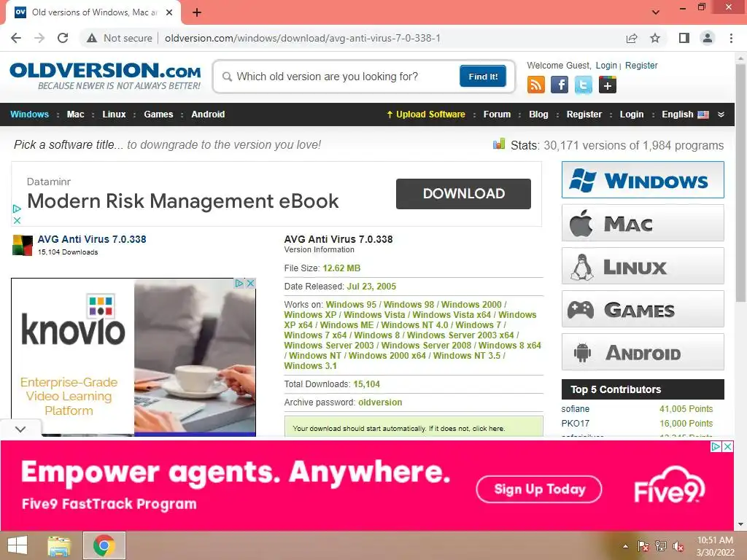
Task: Click the Not secure warning icon
Action: point(92,38)
